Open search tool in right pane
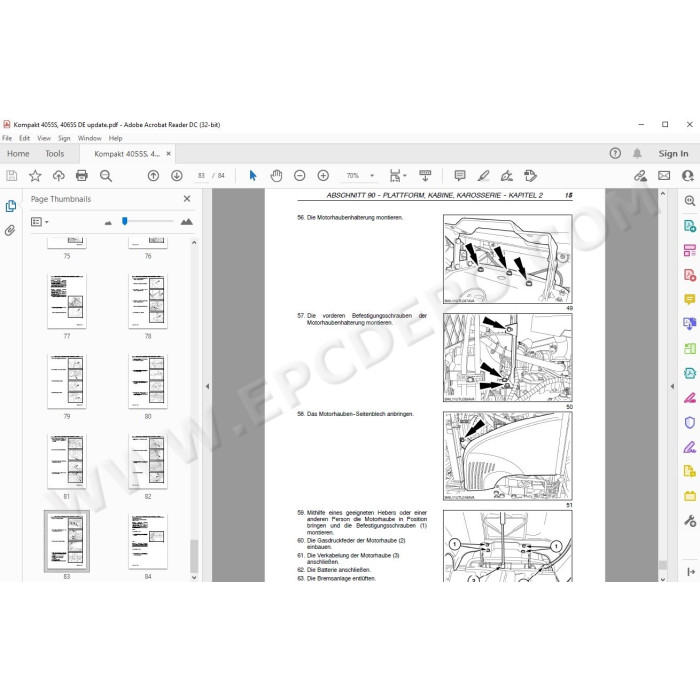This screenshot has width=700, height=700. click(x=689, y=201)
